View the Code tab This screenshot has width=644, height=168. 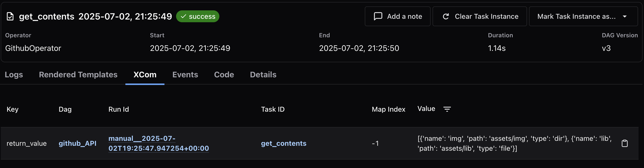tap(224, 74)
